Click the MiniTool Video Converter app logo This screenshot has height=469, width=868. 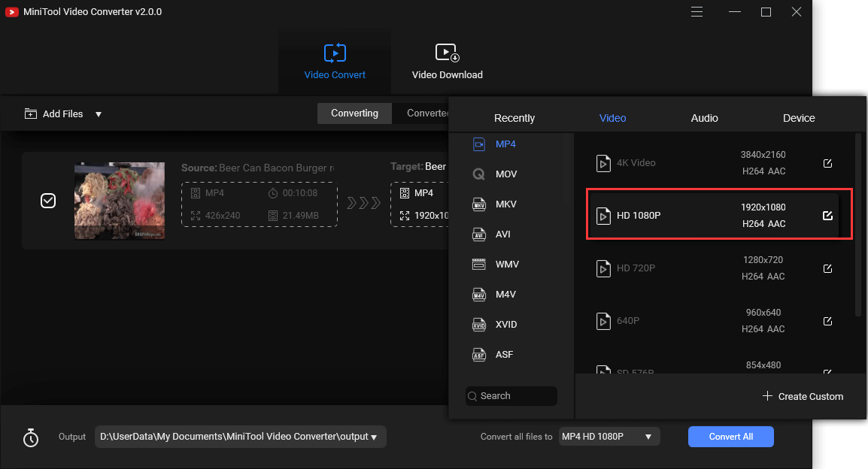tap(11, 11)
